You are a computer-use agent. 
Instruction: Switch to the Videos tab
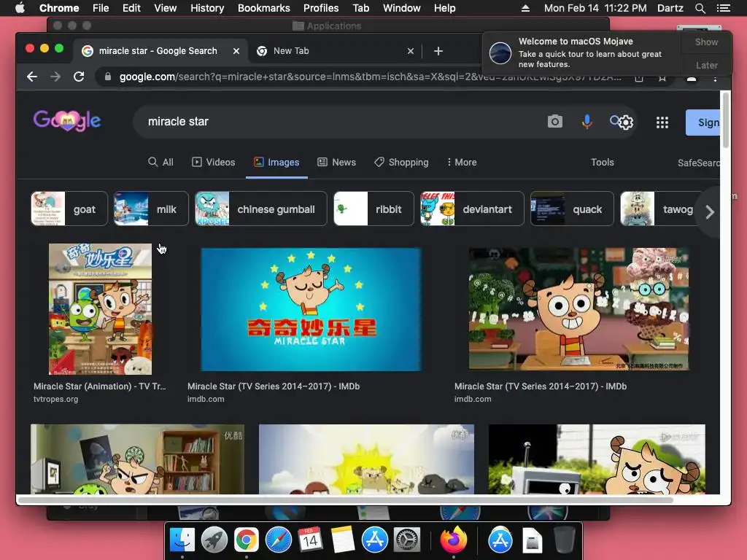[214, 162]
